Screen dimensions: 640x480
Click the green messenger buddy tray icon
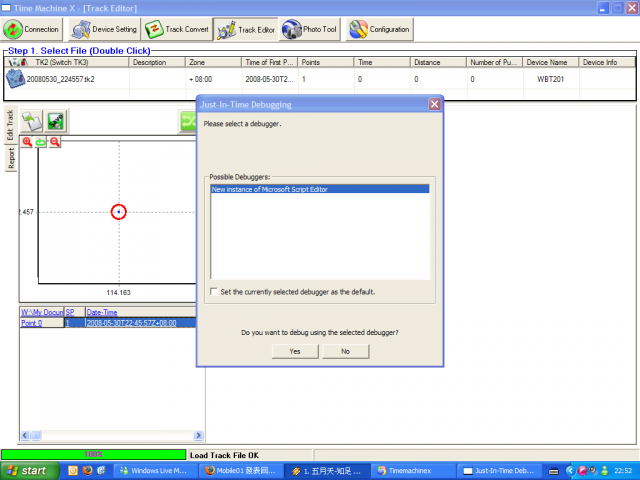(x=604, y=471)
